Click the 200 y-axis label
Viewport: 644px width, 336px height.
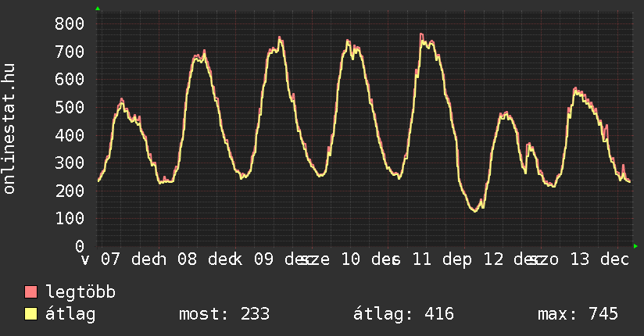pos(69,191)
